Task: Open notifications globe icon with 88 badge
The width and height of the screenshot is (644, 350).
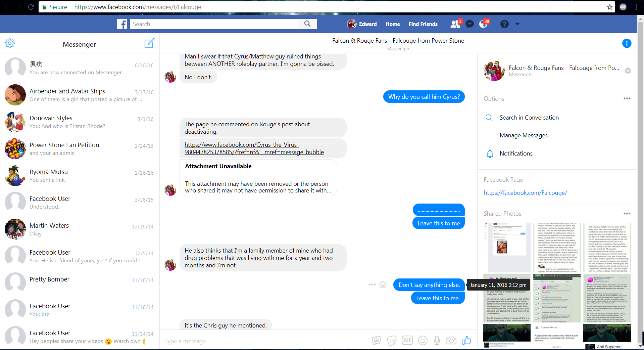Action: click(x=483, y=24)
